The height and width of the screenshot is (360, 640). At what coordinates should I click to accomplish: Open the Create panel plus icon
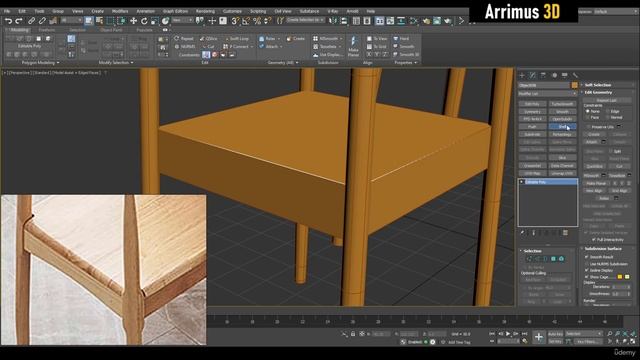pos(522,76)
